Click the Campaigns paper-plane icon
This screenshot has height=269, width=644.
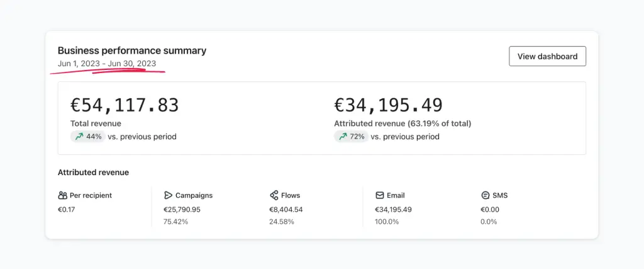(x=167, y=195)
